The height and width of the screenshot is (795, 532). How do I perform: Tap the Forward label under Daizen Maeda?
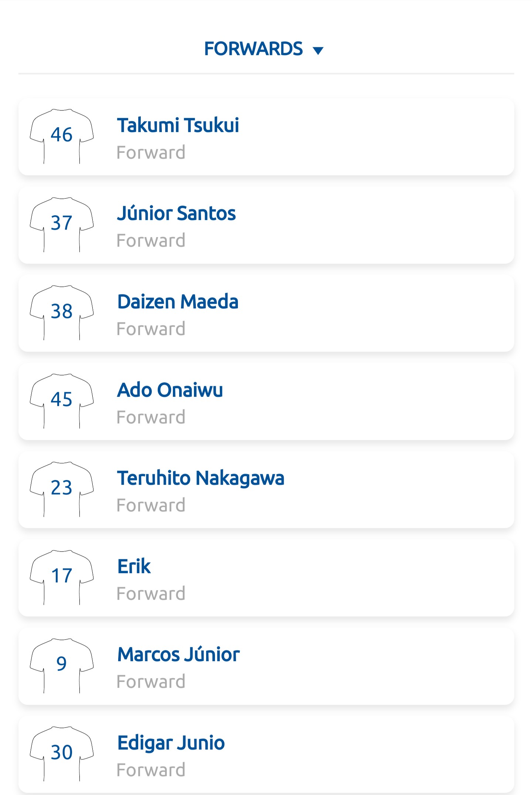(151, 329)
